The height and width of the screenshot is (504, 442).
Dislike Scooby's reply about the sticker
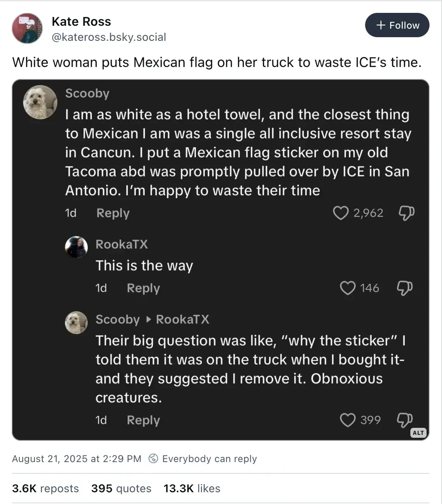[404, 420]
